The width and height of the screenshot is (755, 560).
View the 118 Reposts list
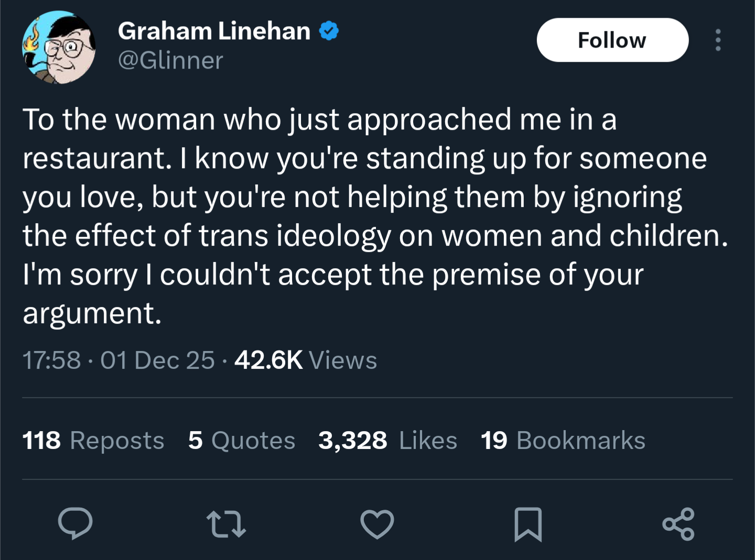tap(93, 440)
